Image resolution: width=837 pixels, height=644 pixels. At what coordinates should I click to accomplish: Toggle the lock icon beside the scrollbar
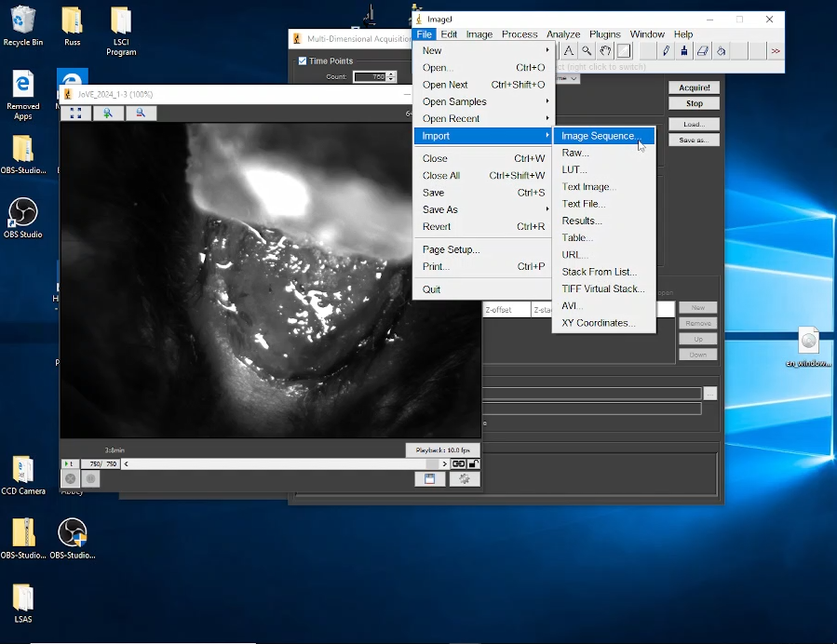pos(473,463)
